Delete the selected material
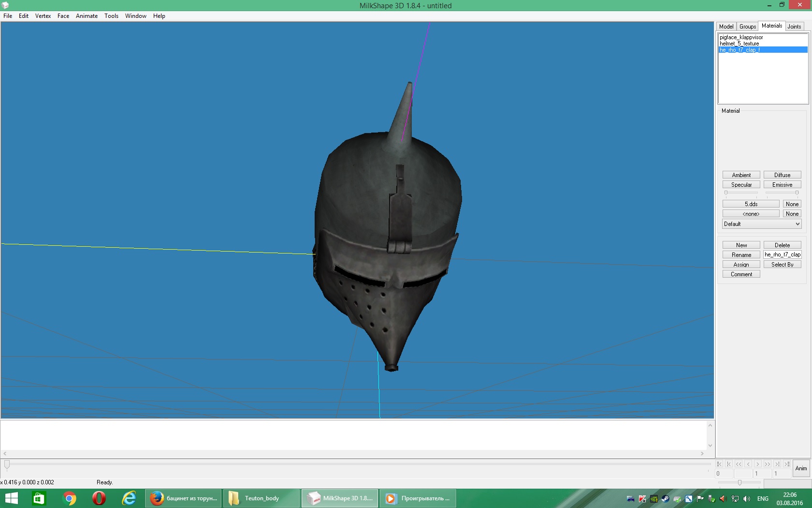This screenshot has height=508, width=812. coord(783,245)
